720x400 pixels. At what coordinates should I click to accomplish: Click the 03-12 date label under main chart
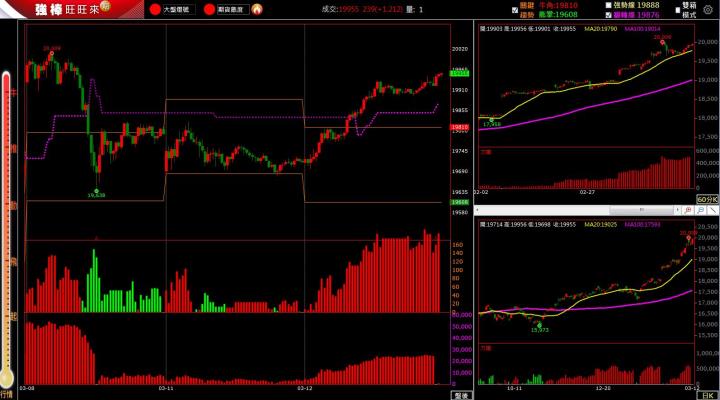[x=305, y=388]
